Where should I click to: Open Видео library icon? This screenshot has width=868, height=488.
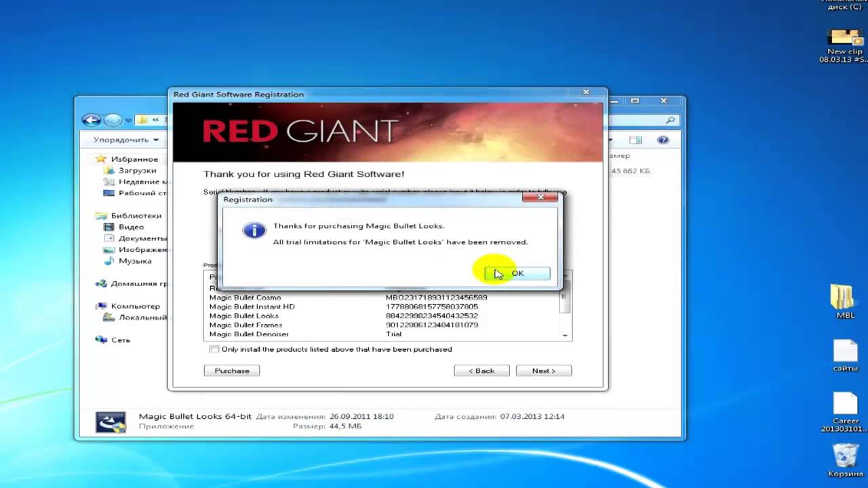click(x=108, y=227)
